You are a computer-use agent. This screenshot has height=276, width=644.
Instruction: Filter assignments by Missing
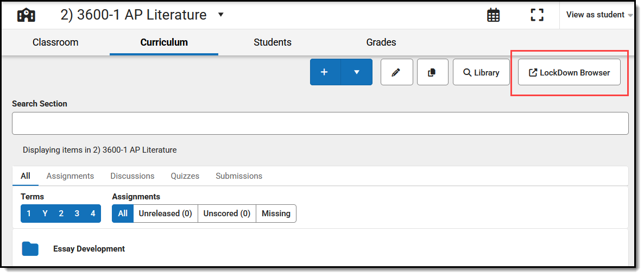click(x=276, y=214)
